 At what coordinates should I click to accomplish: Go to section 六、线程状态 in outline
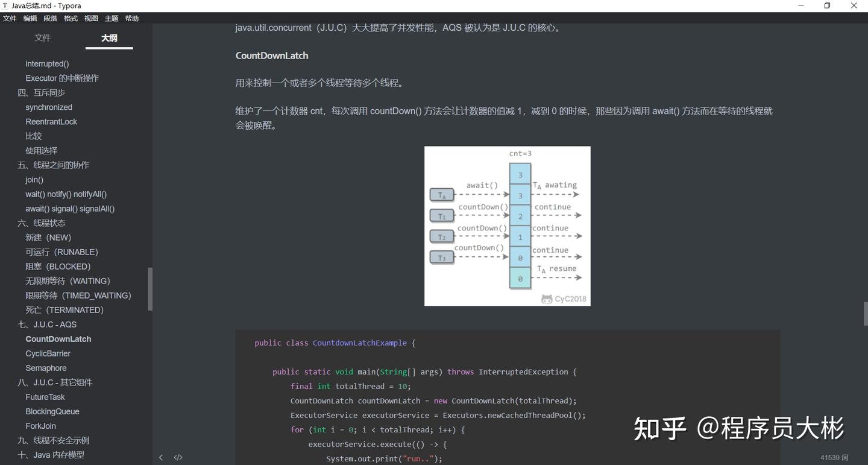pyautogui.click(x=41, y=223)
